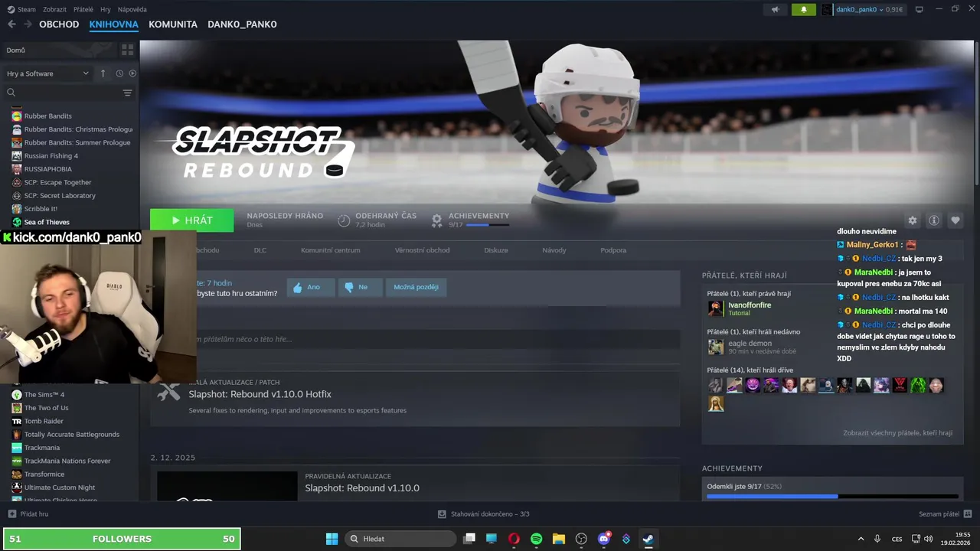Click Zobrazit všechny přátele, kteří hrají link
The image size is (980, 551).
897,433
